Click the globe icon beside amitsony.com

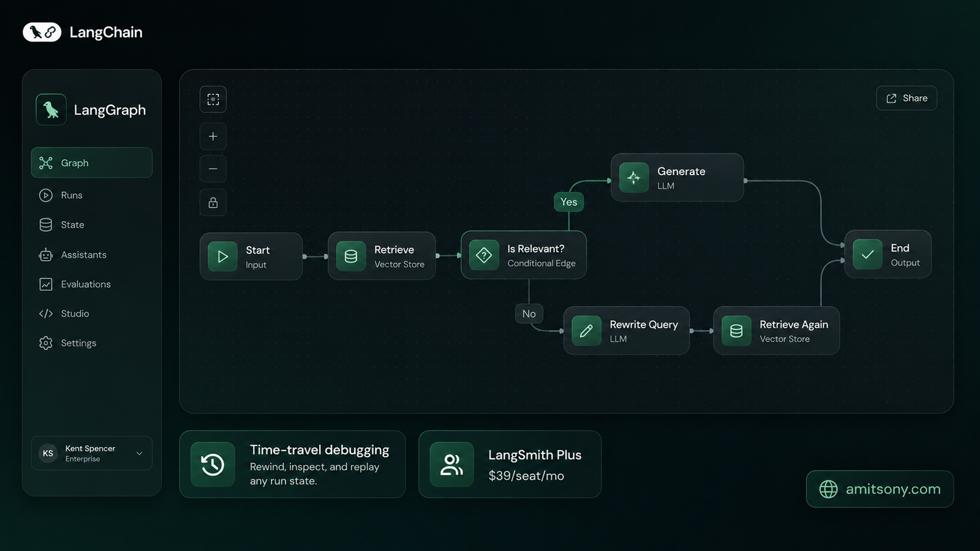(828, 489)
